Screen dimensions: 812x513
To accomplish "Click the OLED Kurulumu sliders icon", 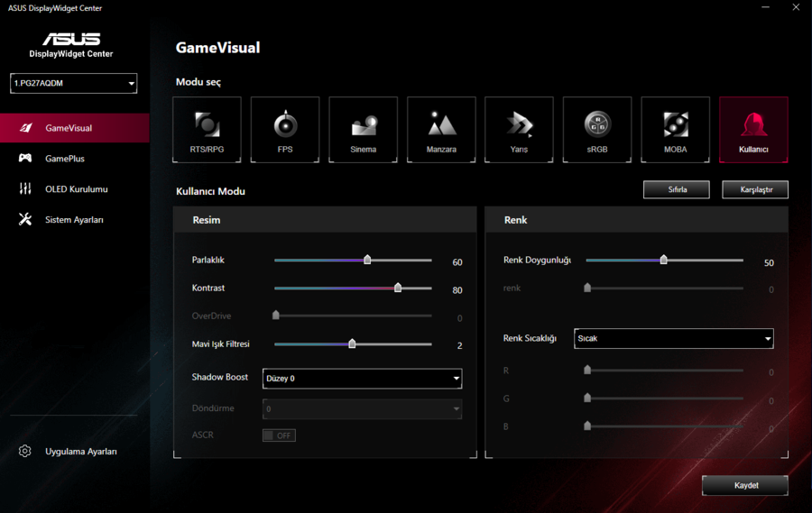I will pos(25,188).
